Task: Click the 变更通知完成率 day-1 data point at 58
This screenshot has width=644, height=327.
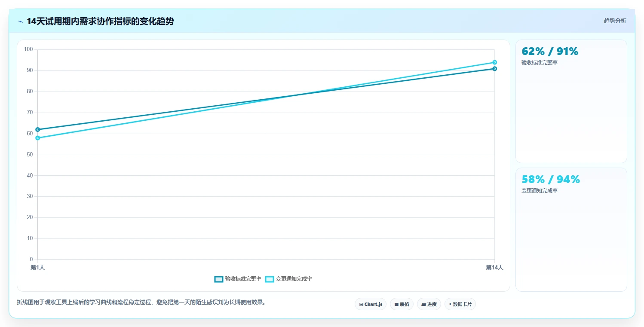Action: (x=37, y=138)
